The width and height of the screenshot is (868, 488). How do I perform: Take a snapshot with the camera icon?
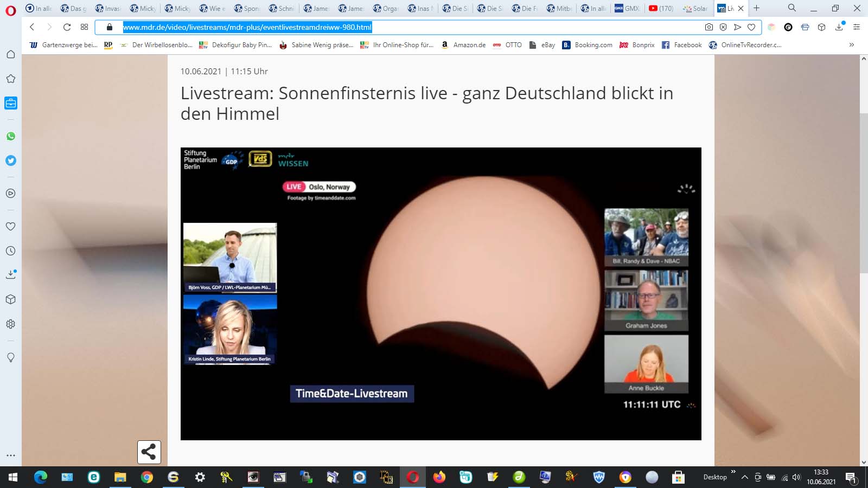pos(709,27)
